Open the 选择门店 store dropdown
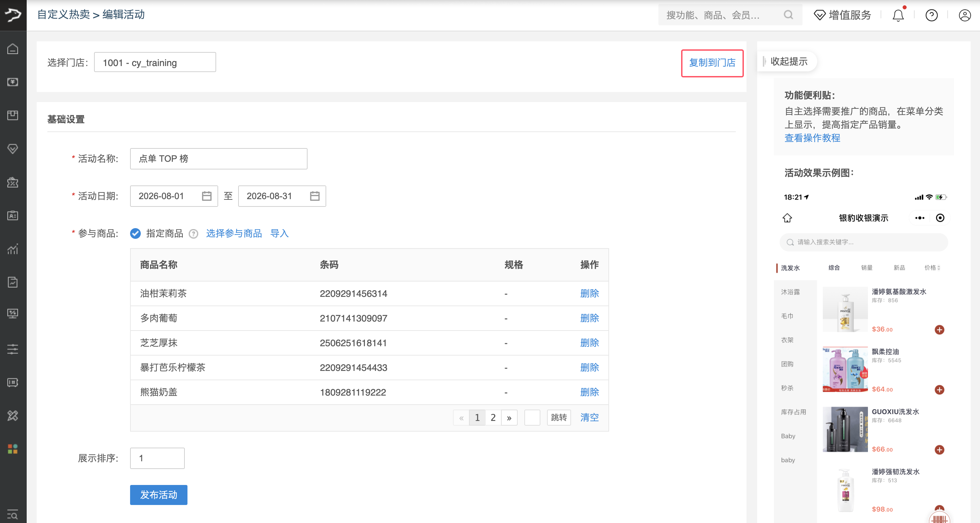This screenshot has width=980, height=523. coord(155,62)
